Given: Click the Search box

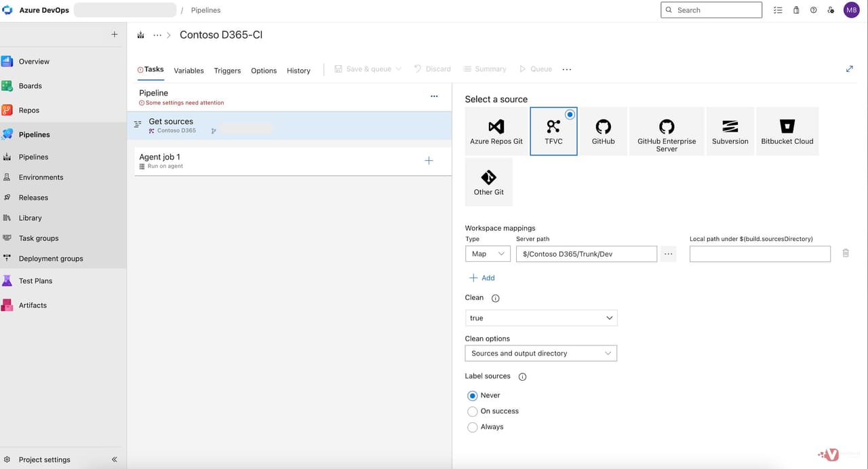Looking at the screenshot, I should [x=711, y=10].
